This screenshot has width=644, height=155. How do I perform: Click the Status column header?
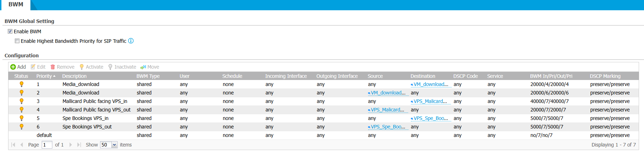(21, 76)
